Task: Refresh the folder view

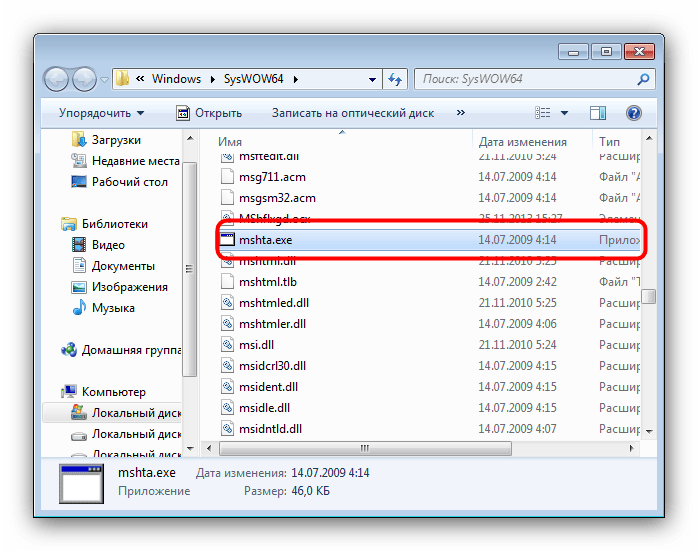Action: tap(395, 79)
